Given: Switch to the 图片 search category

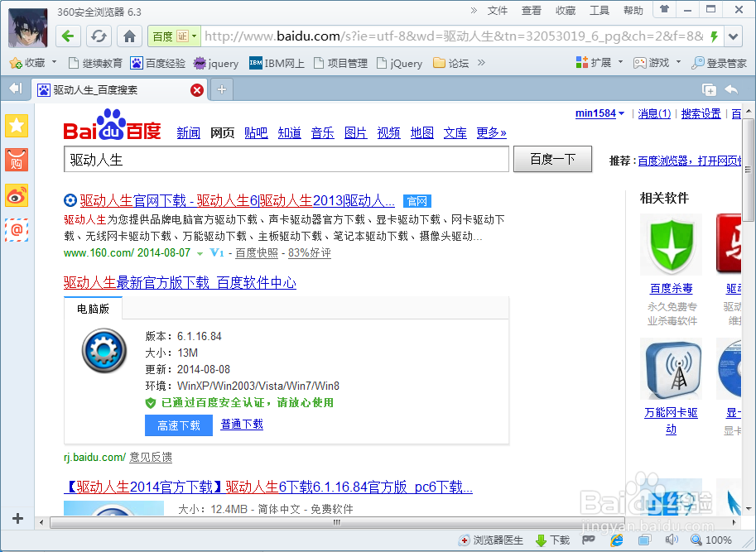Looking at the screenshot, I should (x=356, y=133).
